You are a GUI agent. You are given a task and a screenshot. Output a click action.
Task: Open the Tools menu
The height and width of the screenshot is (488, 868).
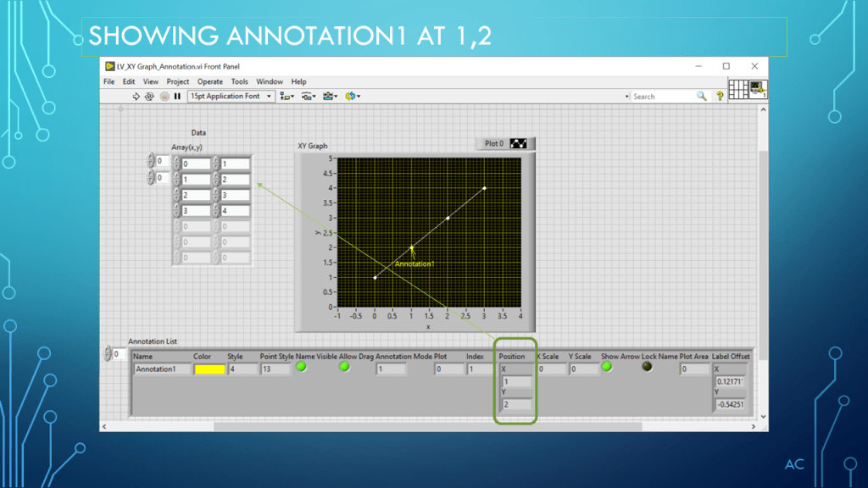click(240, 82)
